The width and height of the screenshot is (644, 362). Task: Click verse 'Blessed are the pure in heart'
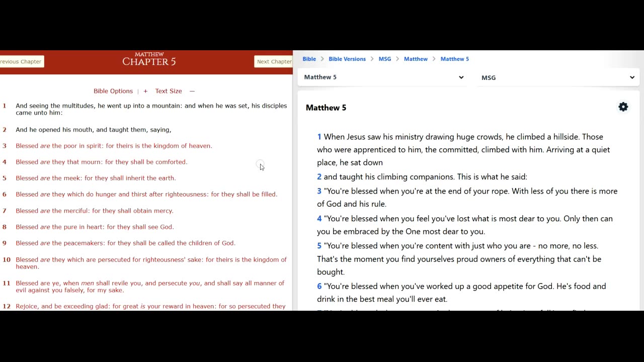pyautogui.click(x=95, y=227)
